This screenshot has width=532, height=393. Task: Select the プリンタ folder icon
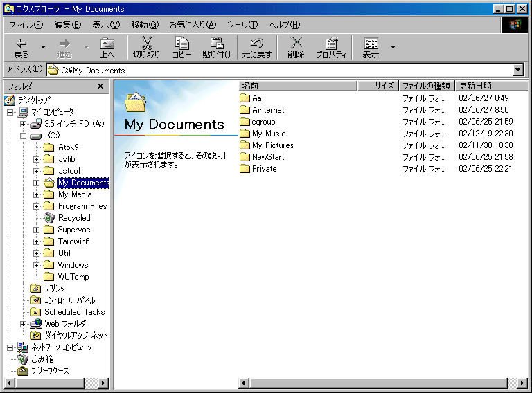tap(35, 289)
